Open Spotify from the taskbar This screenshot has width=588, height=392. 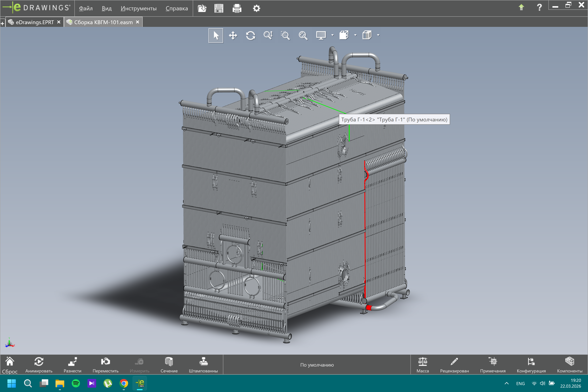coord(76,383)
